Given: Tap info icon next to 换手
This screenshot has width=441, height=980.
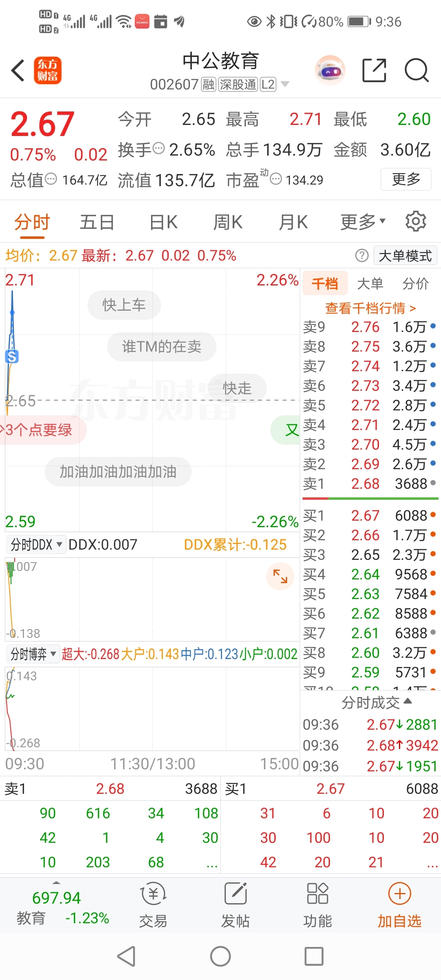Looking at the screenshot, I should (158, 148).
